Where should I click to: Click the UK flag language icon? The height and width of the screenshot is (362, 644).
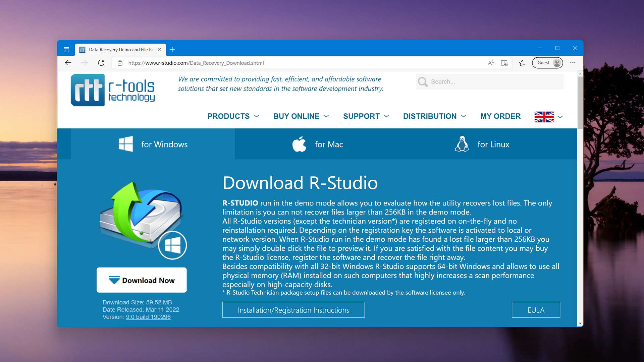pyautogui.click(x=544, y=117)
